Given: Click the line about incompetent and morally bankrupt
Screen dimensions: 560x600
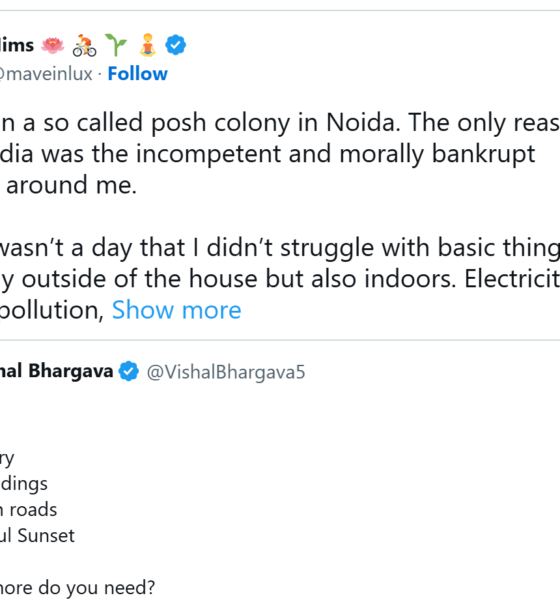Looking at the screenshot, I should [268, 154].
